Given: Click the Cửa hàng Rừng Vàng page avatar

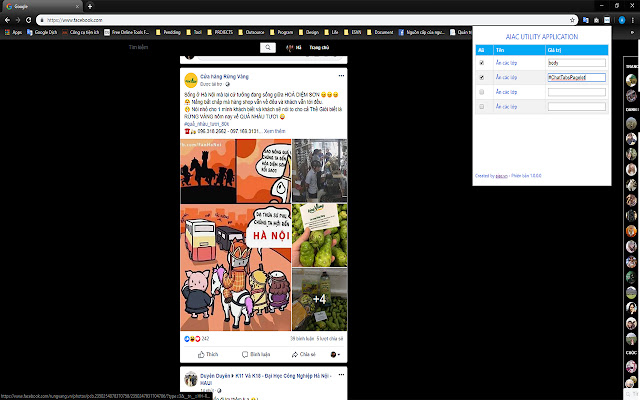Looking at the screenshot, I should (x=188, y=78).
